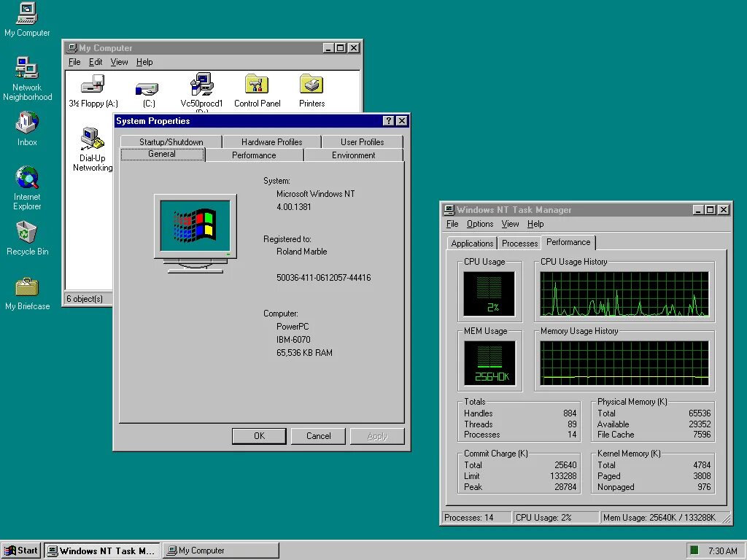Screen dimensions: 747x560
Task: Click the 'IBM-6070' computer text
Action: pyautogui.click(x=293, y=340)
